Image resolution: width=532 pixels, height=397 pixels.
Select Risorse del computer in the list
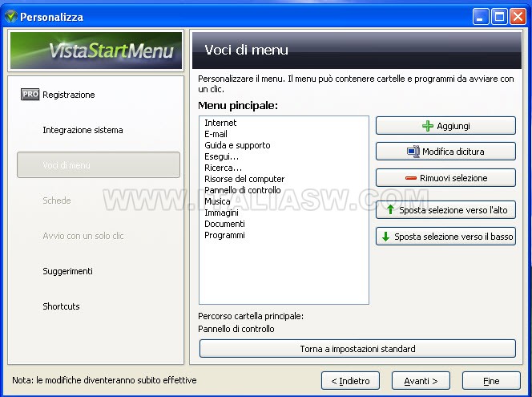(244, 179)
